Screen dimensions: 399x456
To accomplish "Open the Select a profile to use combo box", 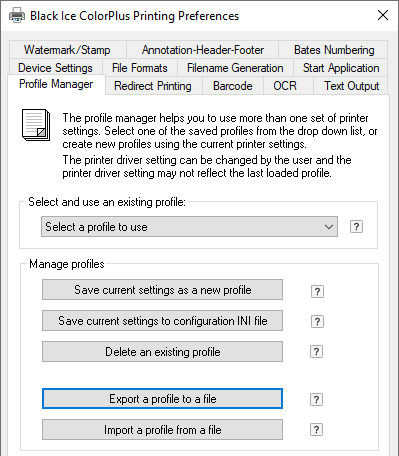I will coord(189,227).
